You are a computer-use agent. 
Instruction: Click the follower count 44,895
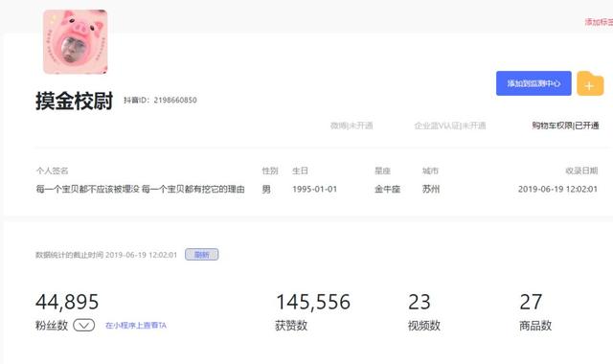point(67,302)
